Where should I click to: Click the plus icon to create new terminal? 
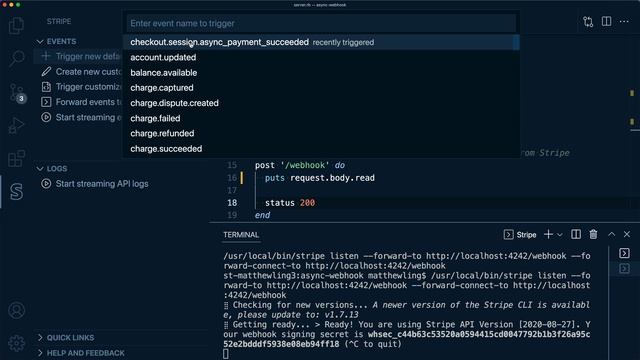(548, 234)
